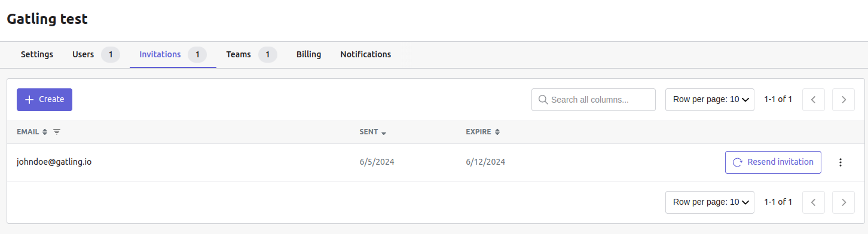The height and width of the screenshot is (234, 868).
Task: Go to next page using top arrow
Action: [x=843, y=100]
